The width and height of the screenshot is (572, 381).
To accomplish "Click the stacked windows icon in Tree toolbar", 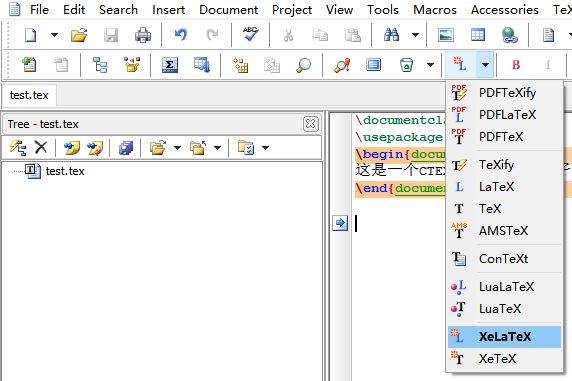I will click(x=126, y=148).
